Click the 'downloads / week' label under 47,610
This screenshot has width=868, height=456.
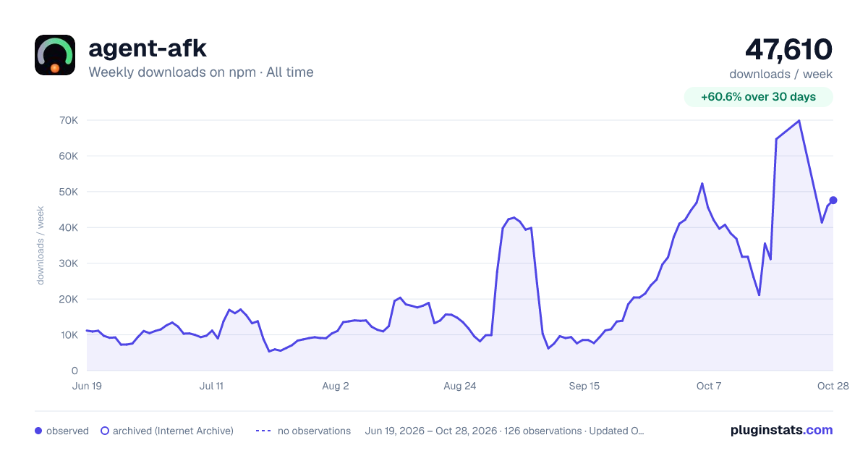781,74
